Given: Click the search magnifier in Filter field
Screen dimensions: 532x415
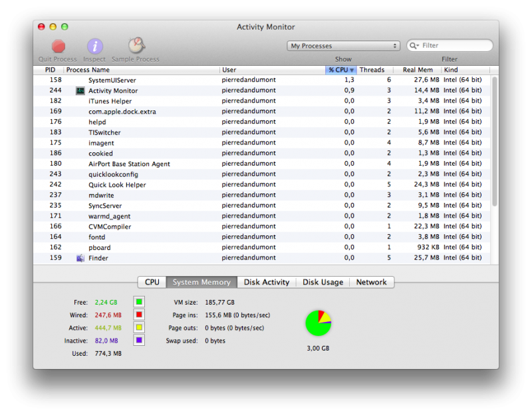Looking at the screenshot, I should pos(414,45).
